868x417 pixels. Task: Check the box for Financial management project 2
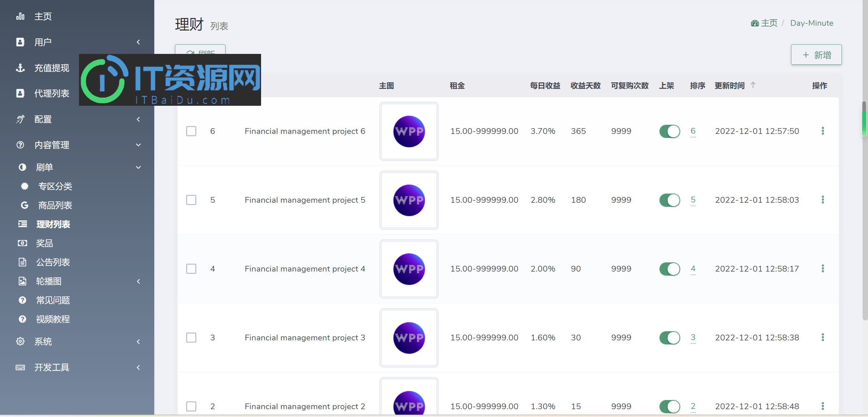(191, 406)
